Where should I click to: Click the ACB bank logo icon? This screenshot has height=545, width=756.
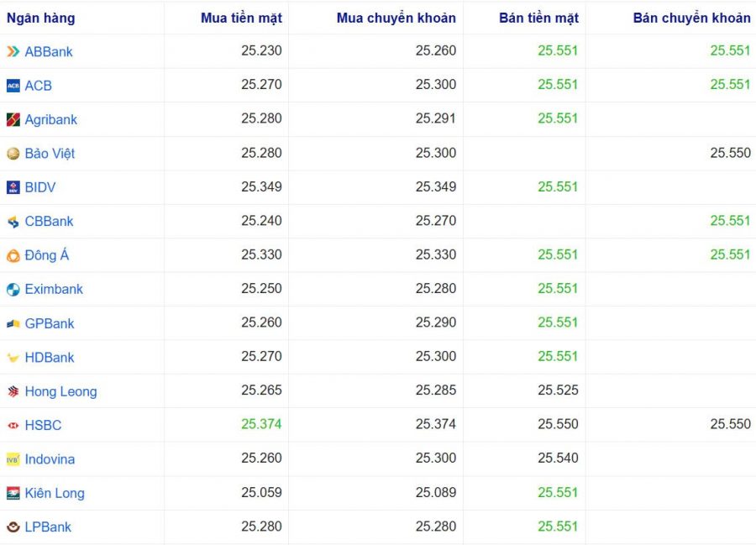click(x=13, y=86)
